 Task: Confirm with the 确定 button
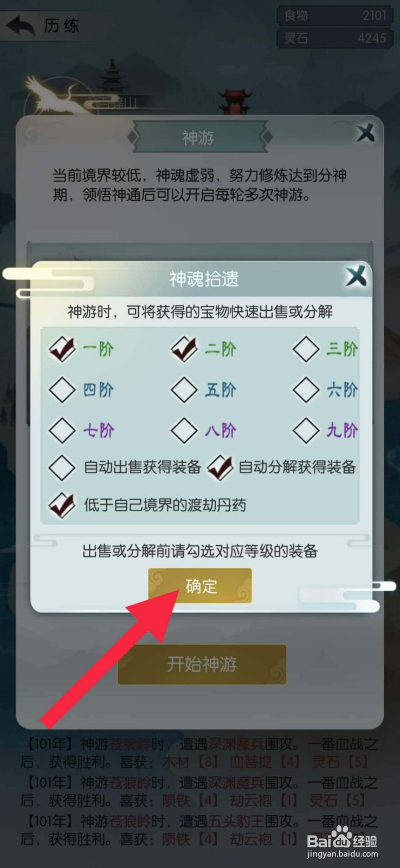click(x=201, y=586)
